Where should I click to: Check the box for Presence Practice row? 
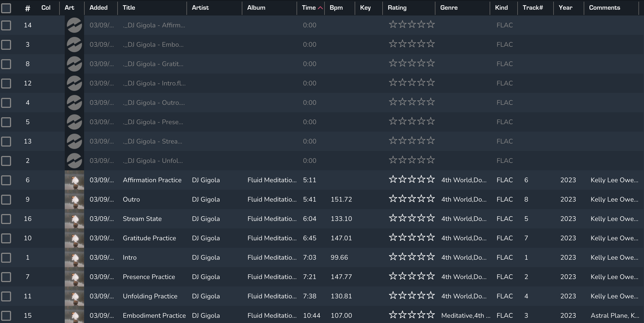(6, 277)
